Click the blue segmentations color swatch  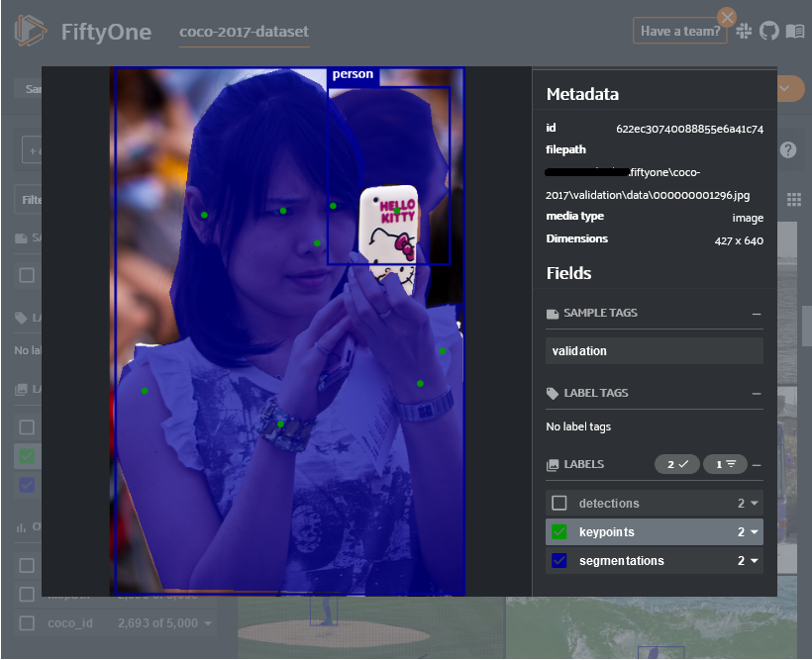click(559, 561)
